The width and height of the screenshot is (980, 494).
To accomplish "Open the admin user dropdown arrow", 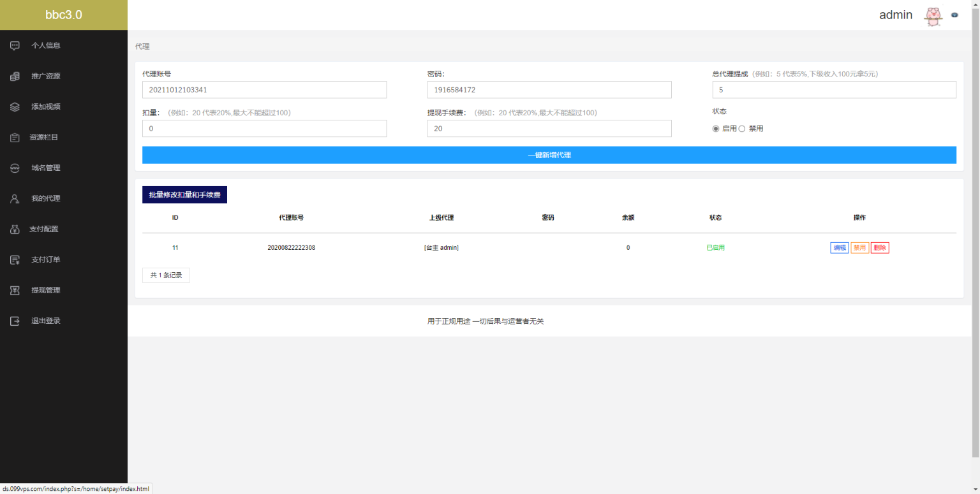I will 954,15.
